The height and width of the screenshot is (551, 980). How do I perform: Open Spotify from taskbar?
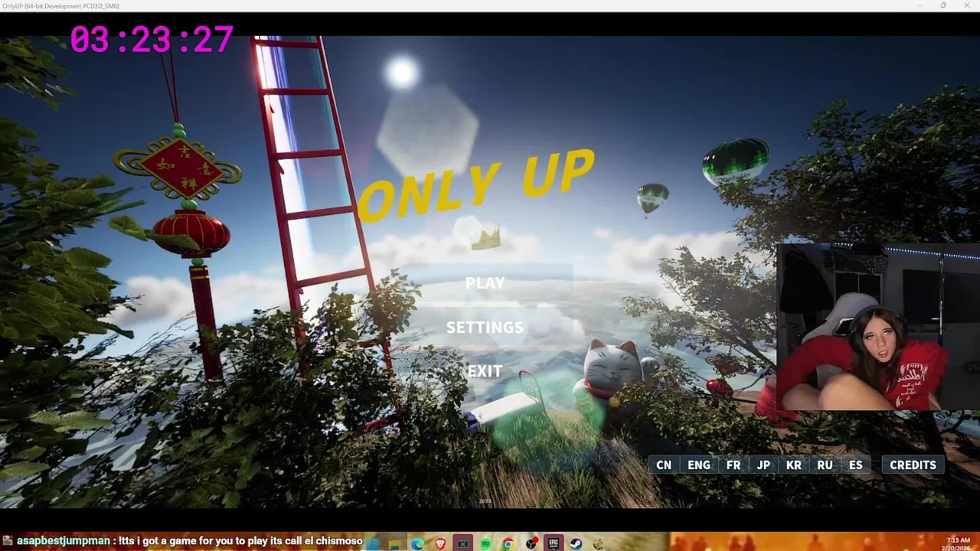coord(485,544)
